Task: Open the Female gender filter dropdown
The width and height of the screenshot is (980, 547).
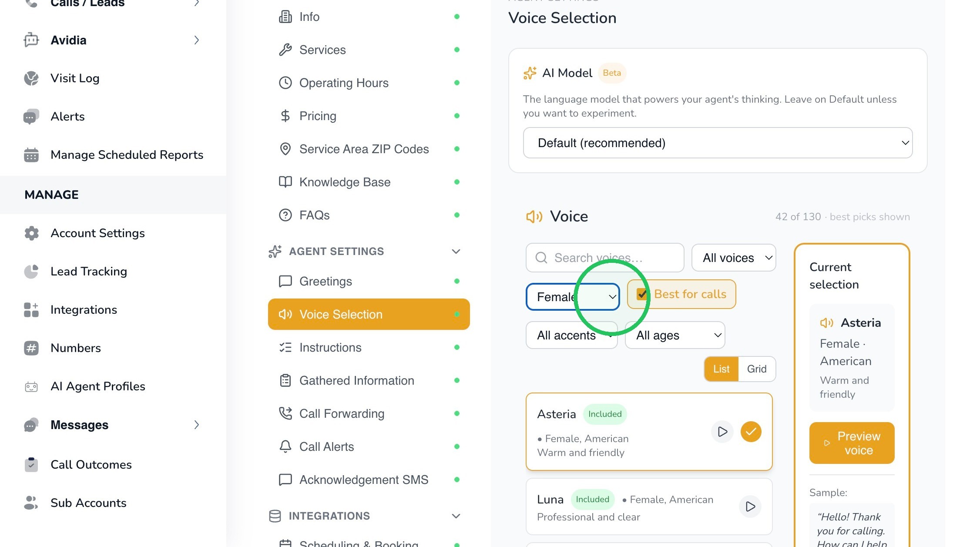Action: tap(573, 297)
